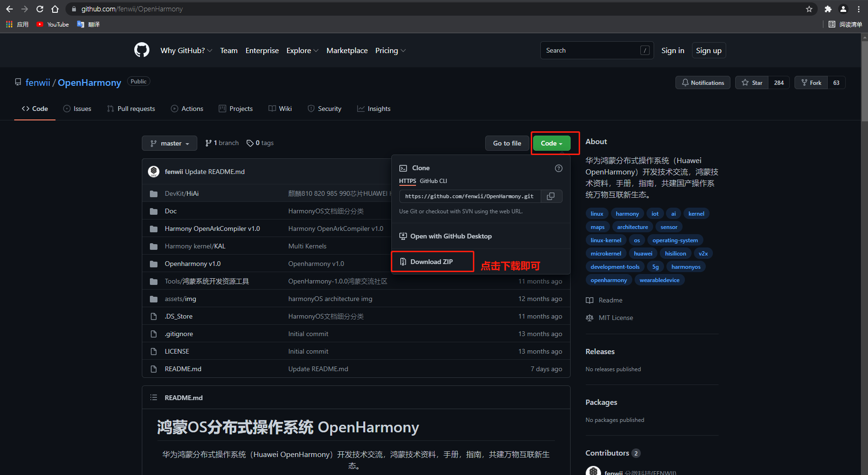Screen dimensions: 868x475
Task: Click the Sign up button
Action: tap(709, 50)
